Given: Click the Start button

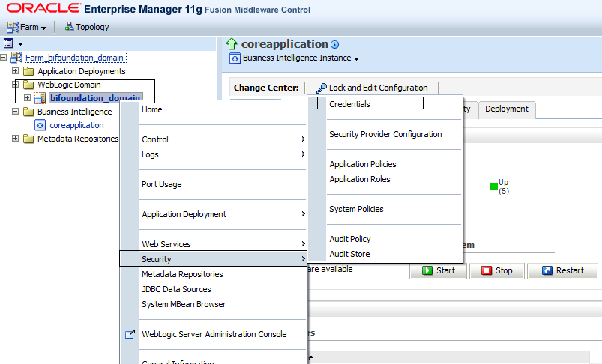Looking at the screenshot, I should (x=438, y=271).
